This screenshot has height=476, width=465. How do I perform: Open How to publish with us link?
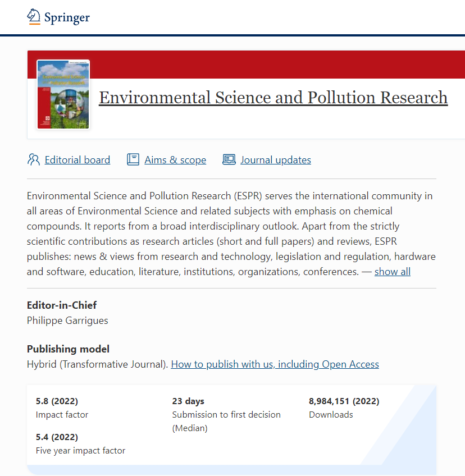pos(275,364)
